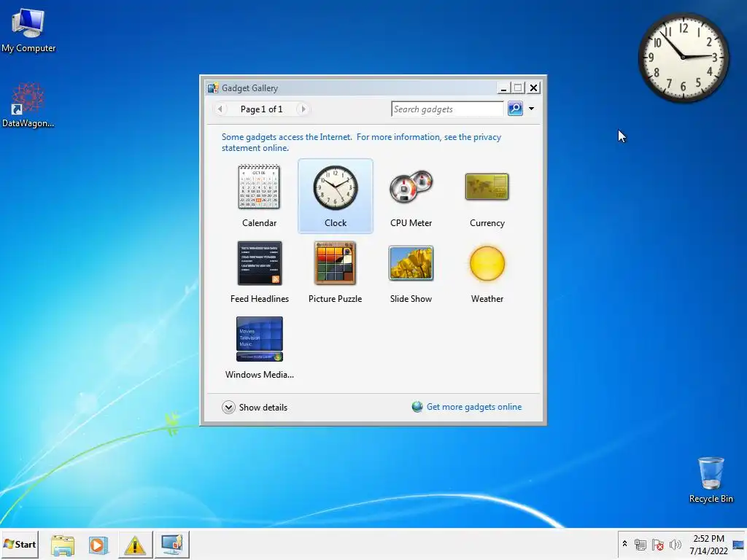Screen dimensions: 747x560
Task: Open Windows Explorer from the taskbar
Action: point(63,545)
